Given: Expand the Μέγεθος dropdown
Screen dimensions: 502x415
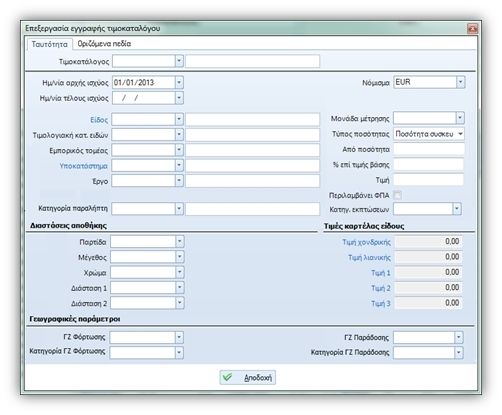Looking at the screenshot, I should pos(179,257).
